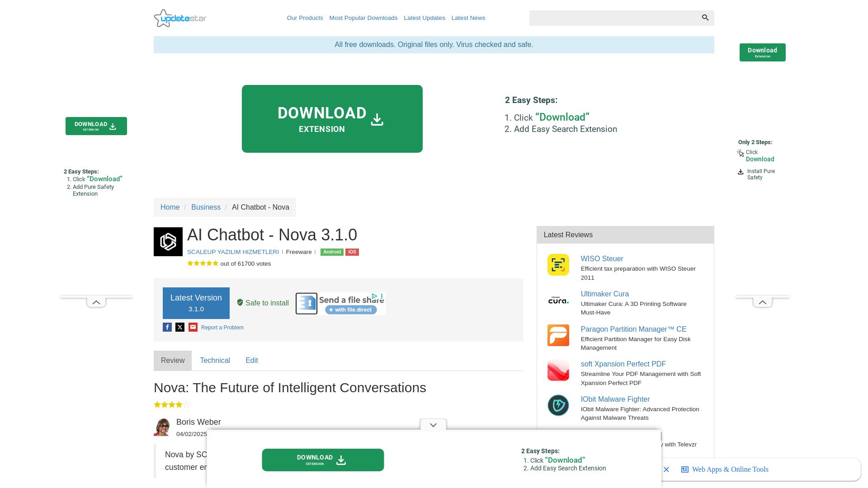The image size is (868, 488).
Task: Open Ultimaker Cura review link
Action: (605, 294)
